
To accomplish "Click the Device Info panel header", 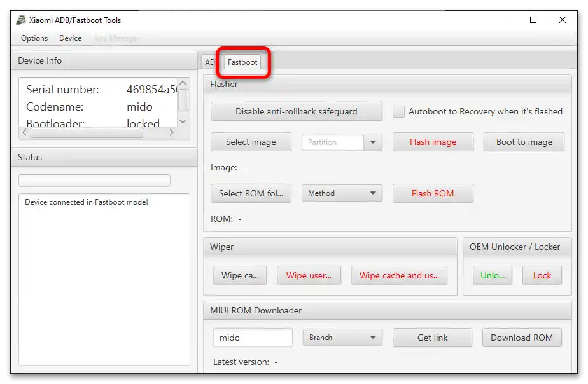I will pyautogui.click(x=104, y=60).
